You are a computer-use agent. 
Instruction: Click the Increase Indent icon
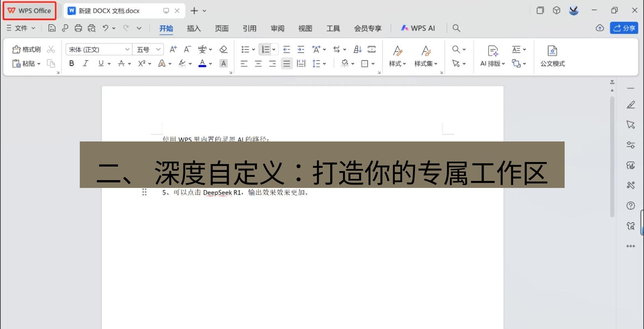pyautogui.click(x=301, y=49)
